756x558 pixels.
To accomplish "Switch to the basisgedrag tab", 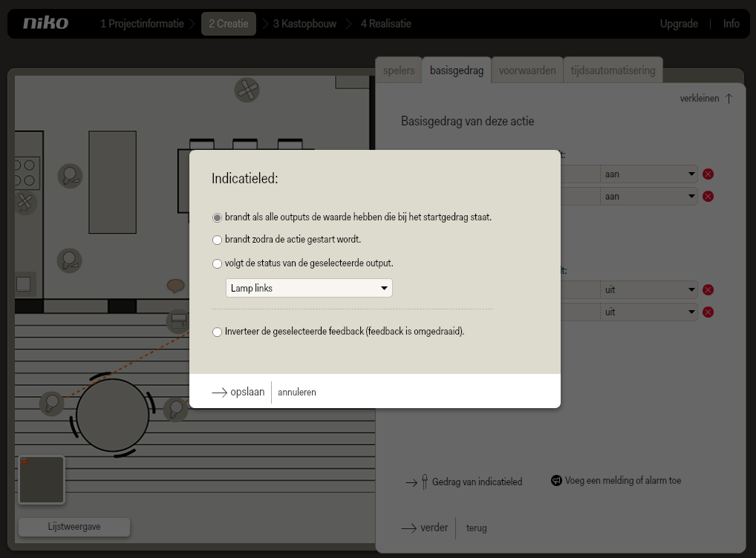I will [457, 70].
